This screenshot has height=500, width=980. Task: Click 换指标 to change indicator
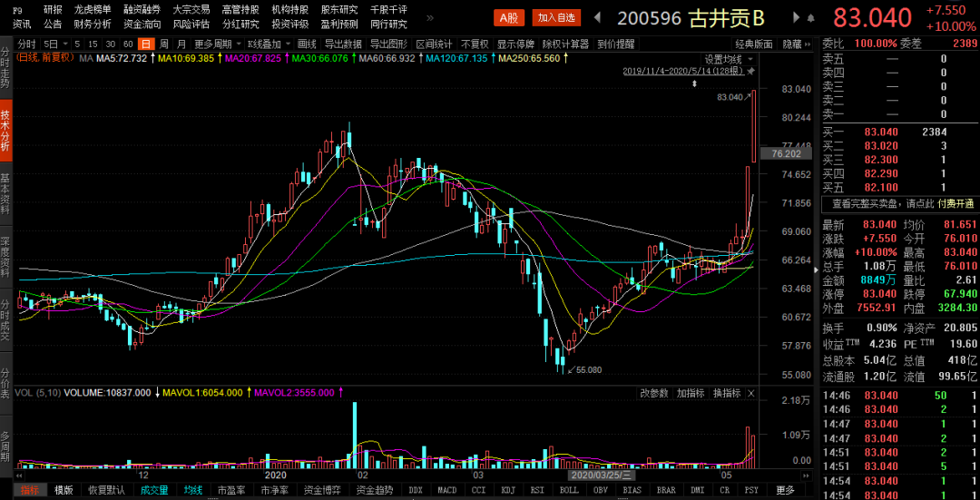point(727,393)
